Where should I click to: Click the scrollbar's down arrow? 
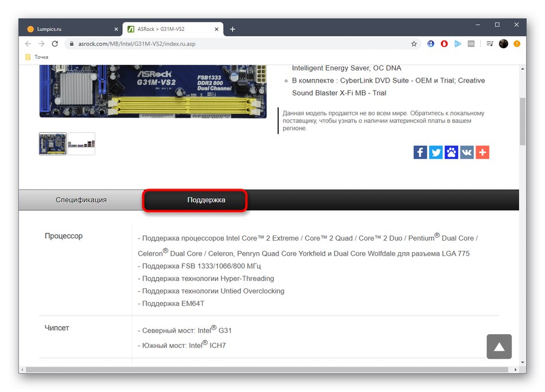(x=523, y=362)
